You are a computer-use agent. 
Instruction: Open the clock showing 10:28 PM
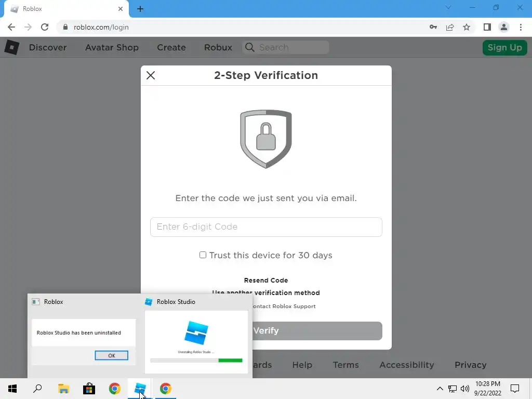point(487,389)
